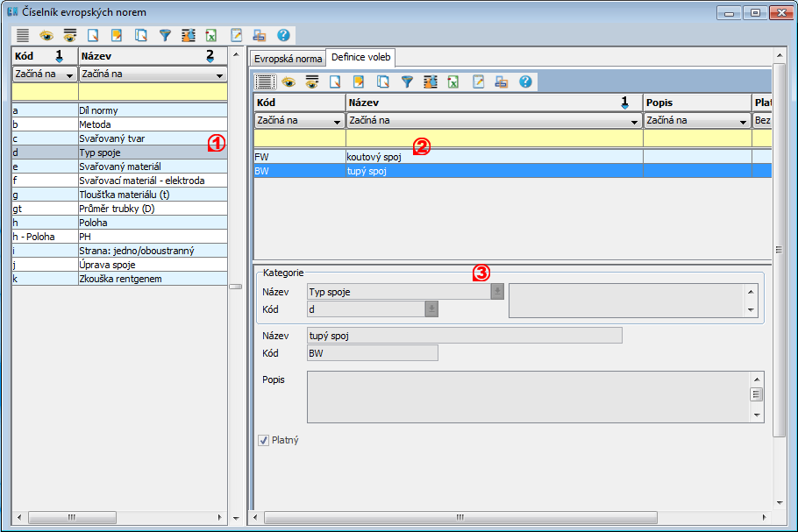Click the list view icon in main toolbar
This screenshot has height=532, width=798.
pos(23,36)
